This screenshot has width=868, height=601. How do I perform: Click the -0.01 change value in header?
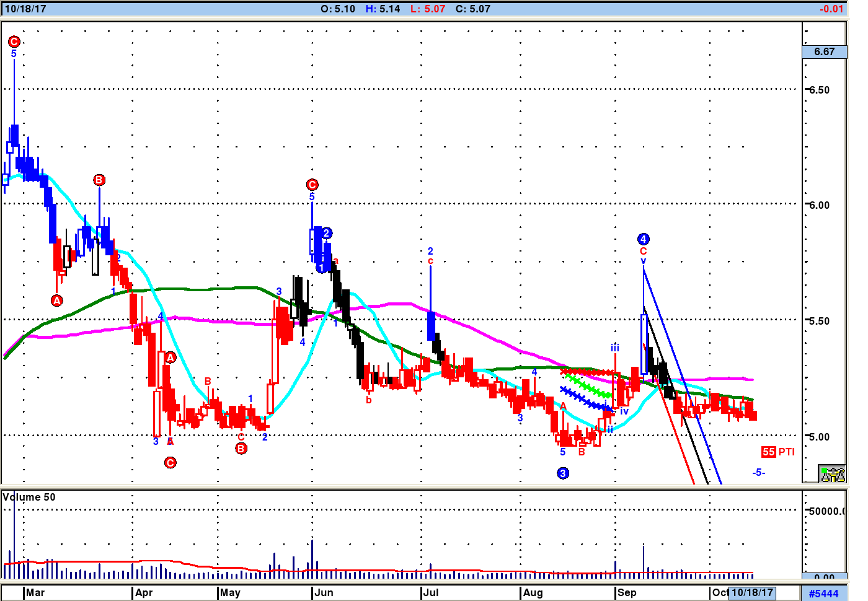[x=831, y=9]
